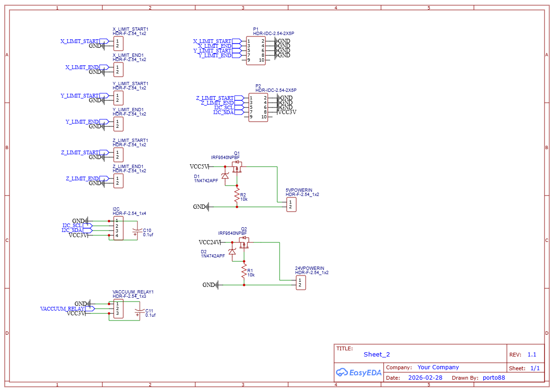Image resolution: width=554 pixels, height=392 pixels.
Task: Select the date 2026-02-28
Action: (426, 377)
